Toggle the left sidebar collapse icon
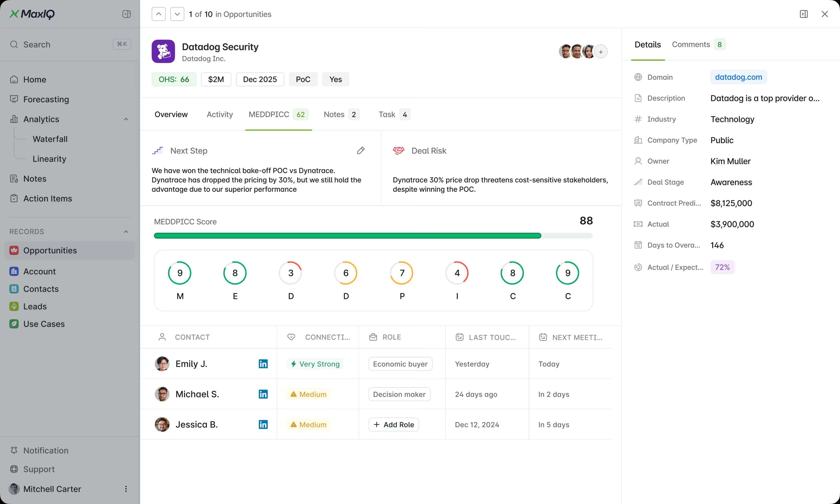Screen dimensions: 840x504 (126, 14)
